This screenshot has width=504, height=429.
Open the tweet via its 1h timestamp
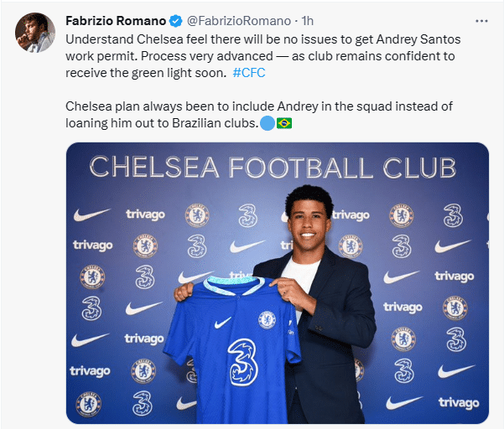point(307,20)
